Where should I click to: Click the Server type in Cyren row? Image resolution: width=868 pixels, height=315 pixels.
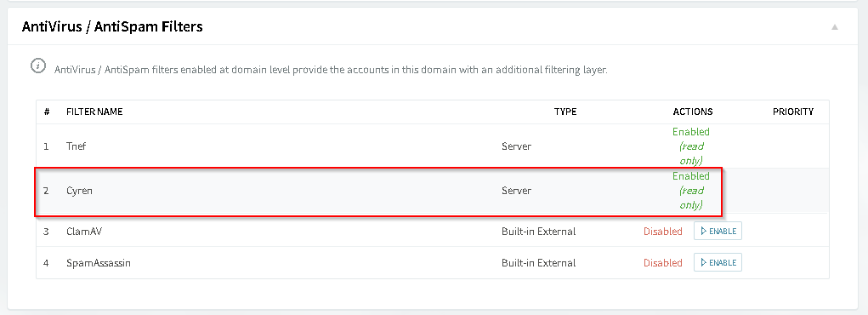tap(517, 191)
